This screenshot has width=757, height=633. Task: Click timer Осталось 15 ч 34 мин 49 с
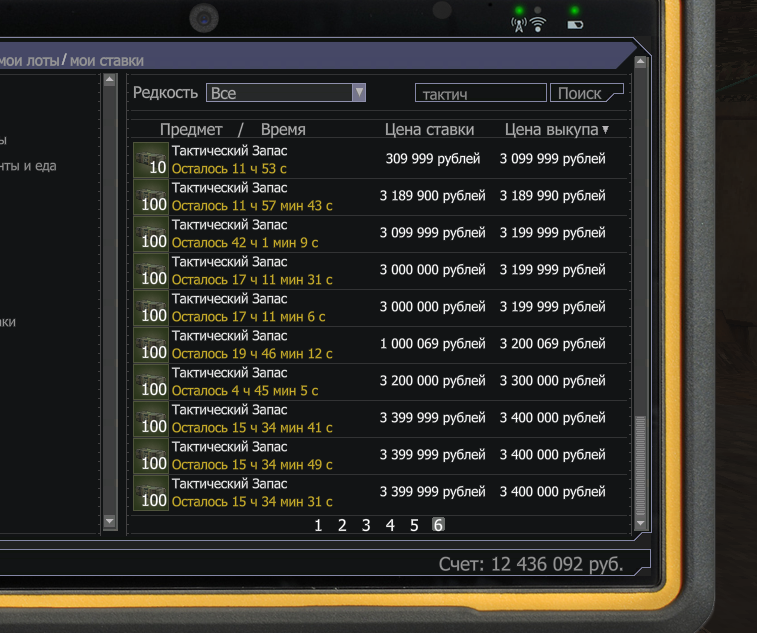[x=252, y=464]
